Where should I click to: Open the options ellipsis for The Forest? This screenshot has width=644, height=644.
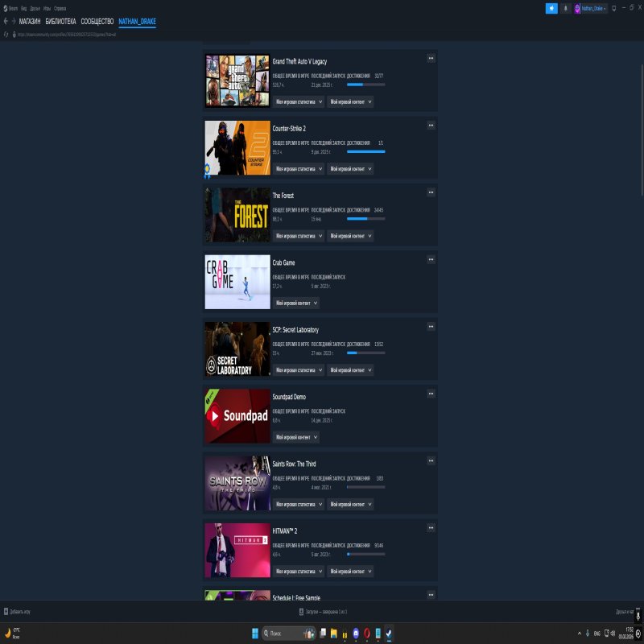coord(431,193)
